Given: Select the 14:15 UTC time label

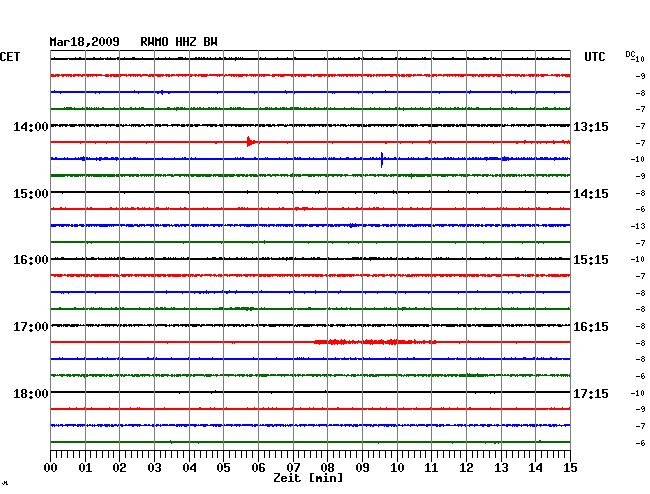Looking at the screenshot, I should pyautogui.click(x=591, y=194).
